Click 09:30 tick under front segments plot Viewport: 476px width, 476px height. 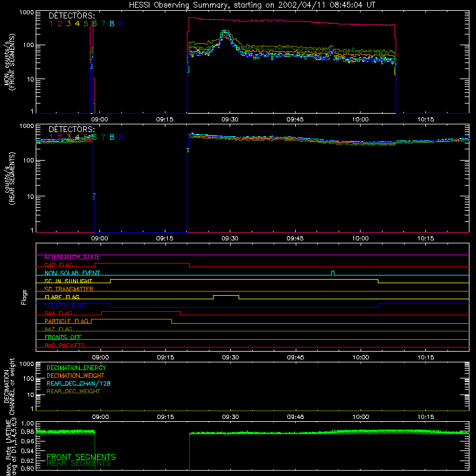pyautogui.click(x=230, y=120)
